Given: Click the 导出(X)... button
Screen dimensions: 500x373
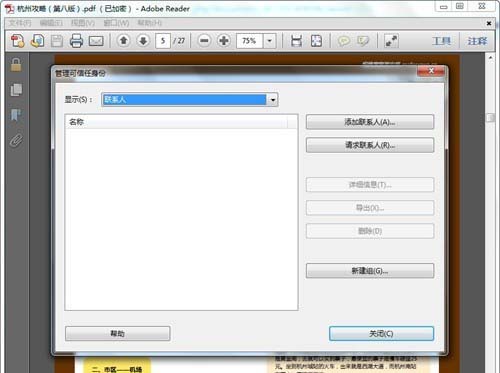Looking at the screenshot, I should [x=370, y=208].
